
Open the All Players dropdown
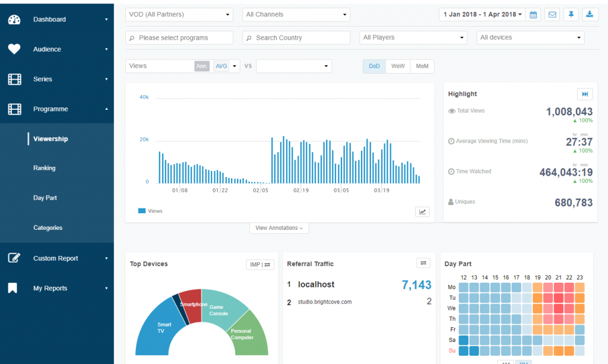(413, 37)
